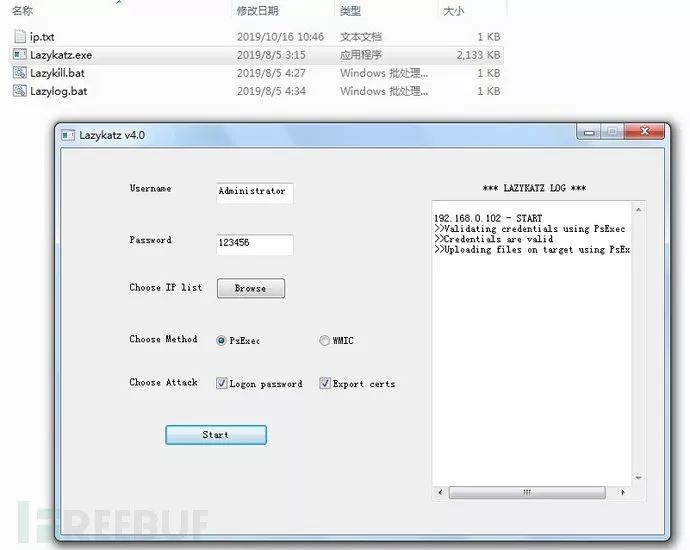
Task: Toggle the Export certs checkbox
Action: point(325,383)
